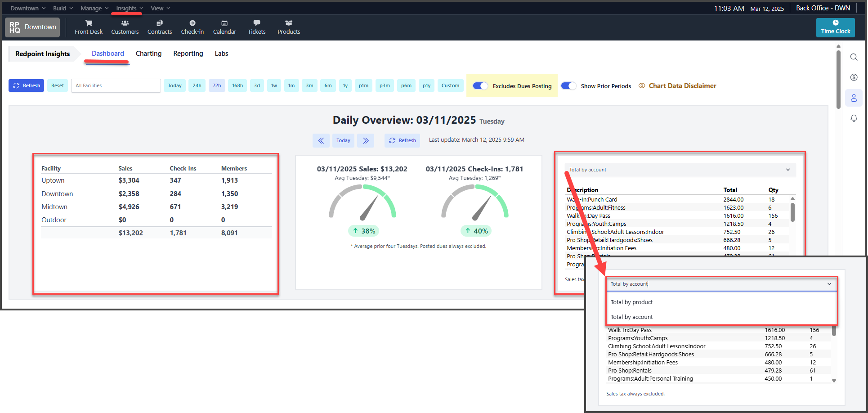Click the All Facilities input field
Screen dimensions: 868x413
(x=116, y=85)
